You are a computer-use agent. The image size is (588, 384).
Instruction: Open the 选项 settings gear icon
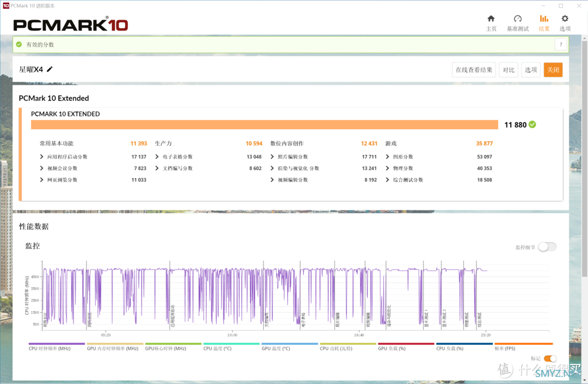[565, 19]
